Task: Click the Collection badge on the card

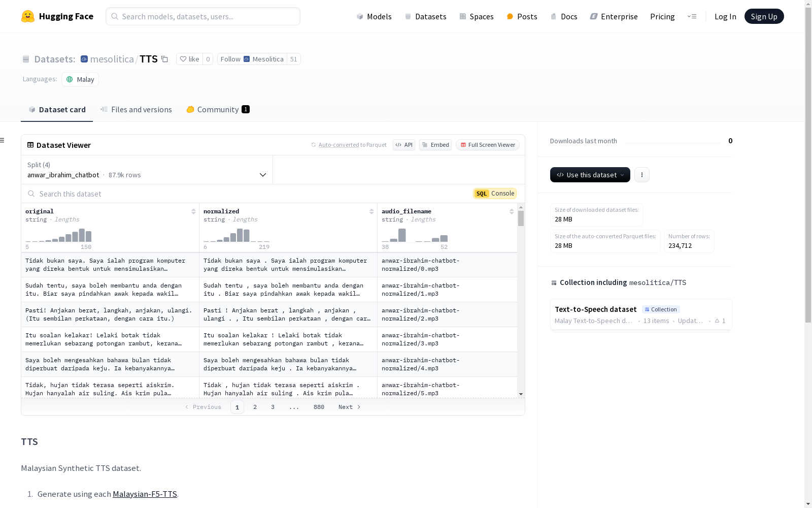Action: coord(661,309)
